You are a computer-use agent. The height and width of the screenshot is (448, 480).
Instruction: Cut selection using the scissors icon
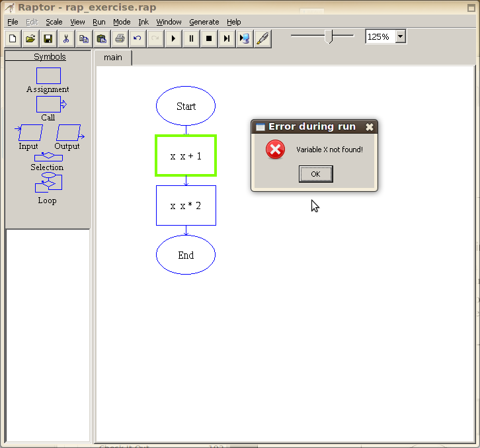66,38
